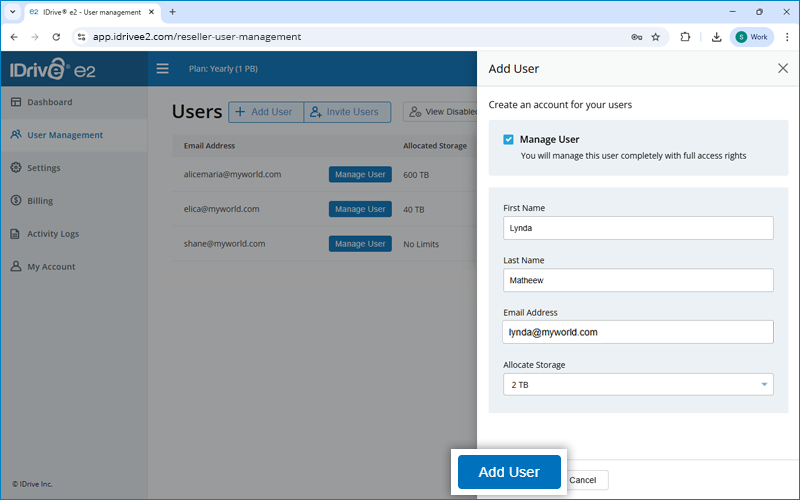Open the Billing section

coord(40,201)
